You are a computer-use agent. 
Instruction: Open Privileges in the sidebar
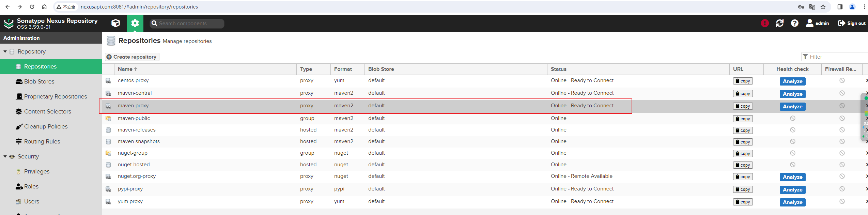tap(51, 171)
